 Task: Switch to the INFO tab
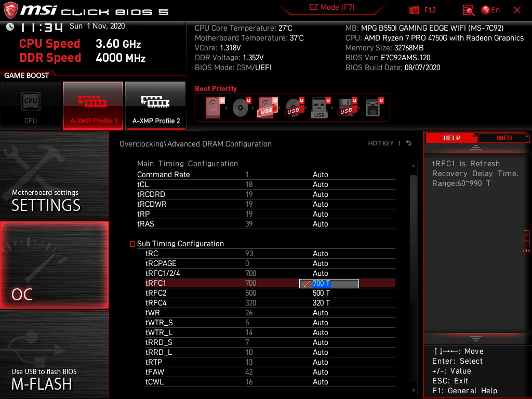(x=504, y=138)
